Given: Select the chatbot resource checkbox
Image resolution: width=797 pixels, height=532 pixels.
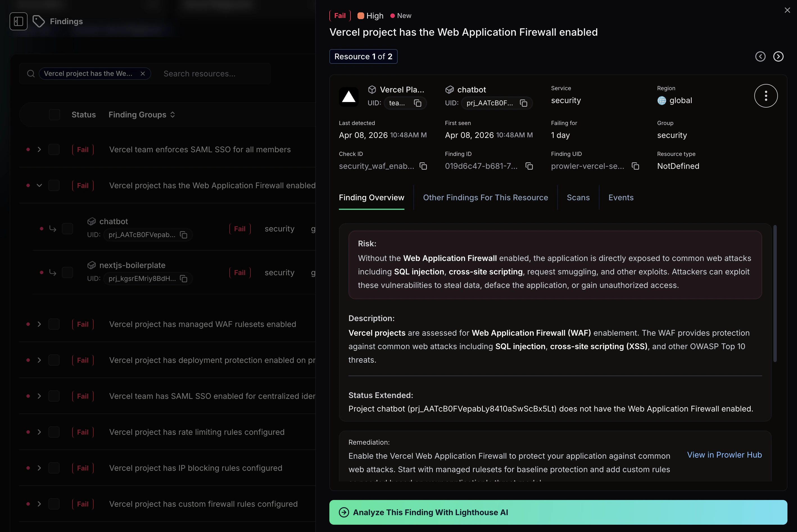Looking at the screenshot, I should point(67,229).
